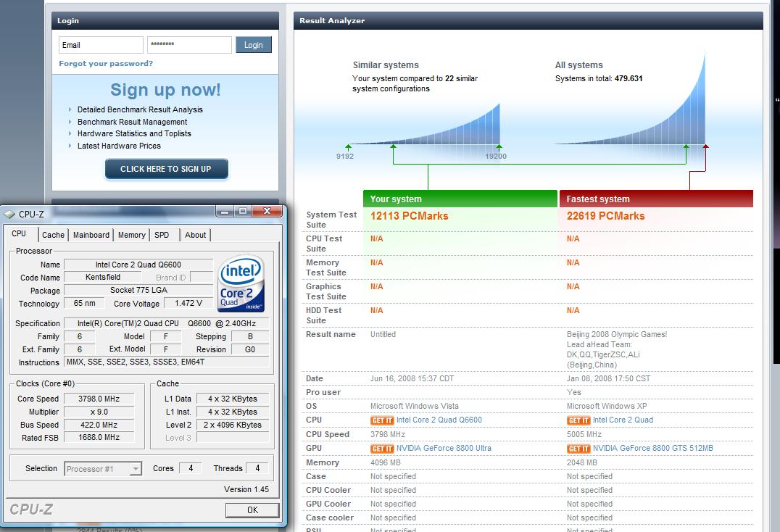Image resolution: width=780 pixels, height=532 pixels.
Task: Switch to the Cache tab
Action: pyautogui.click(x=53, y=235)
